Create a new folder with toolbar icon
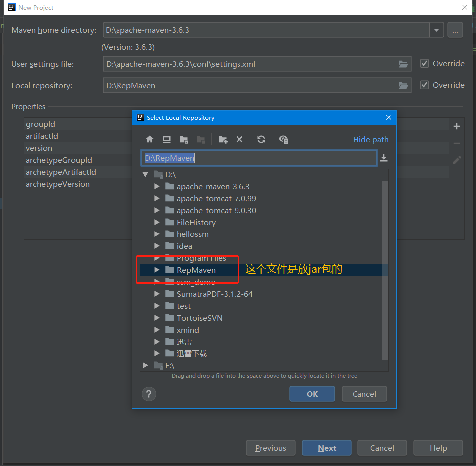The width and height of the screenshot is (476, 466). [223, 139]
